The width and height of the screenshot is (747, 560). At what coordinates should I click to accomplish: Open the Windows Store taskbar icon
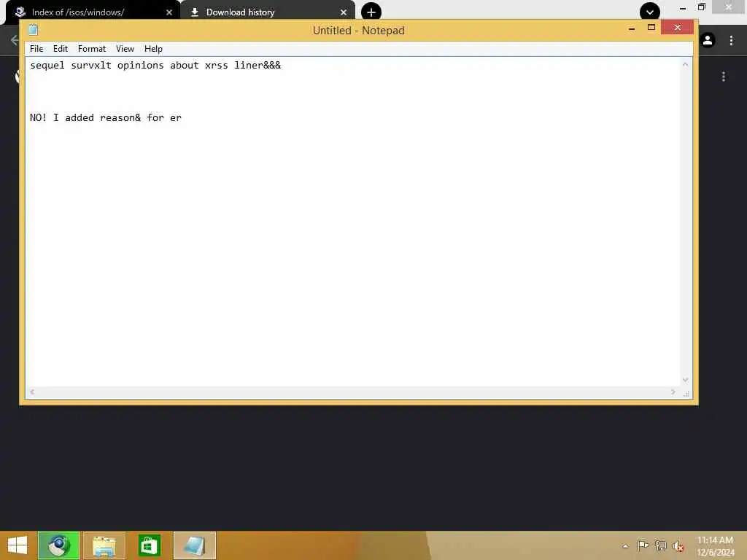pos(149,545)
